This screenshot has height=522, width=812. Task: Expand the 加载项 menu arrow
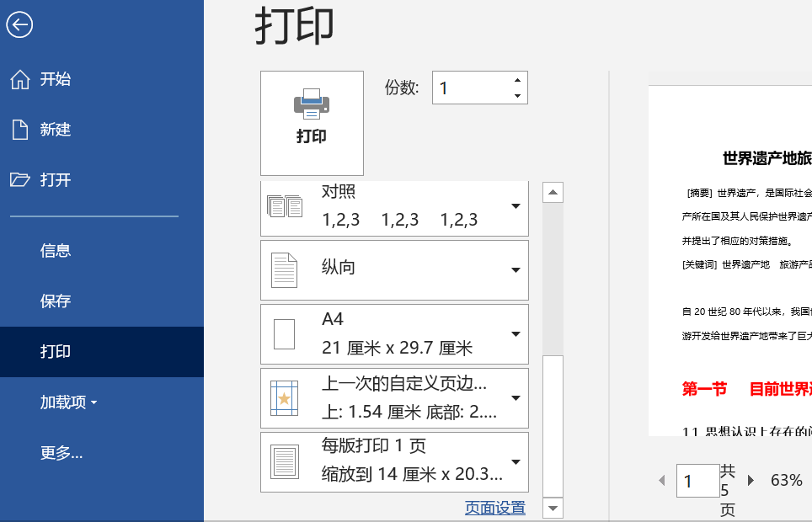pos(93,402)
